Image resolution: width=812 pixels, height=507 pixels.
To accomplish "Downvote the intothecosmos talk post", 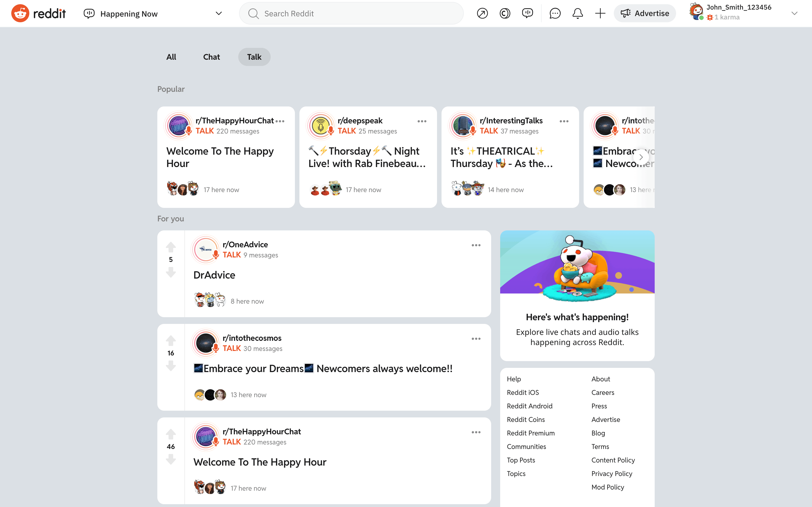I will coord(171,366).
